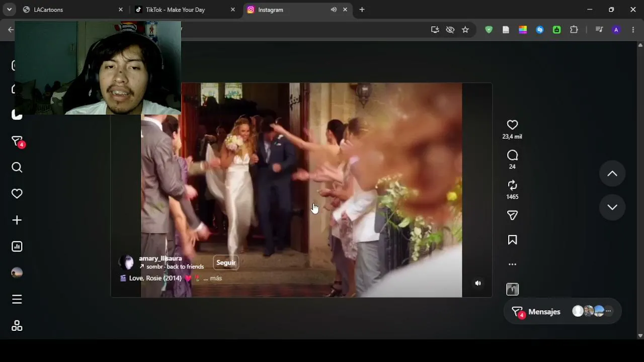Like the reel with the heart icon
The image size is (644, 362).
pos(512,125)
